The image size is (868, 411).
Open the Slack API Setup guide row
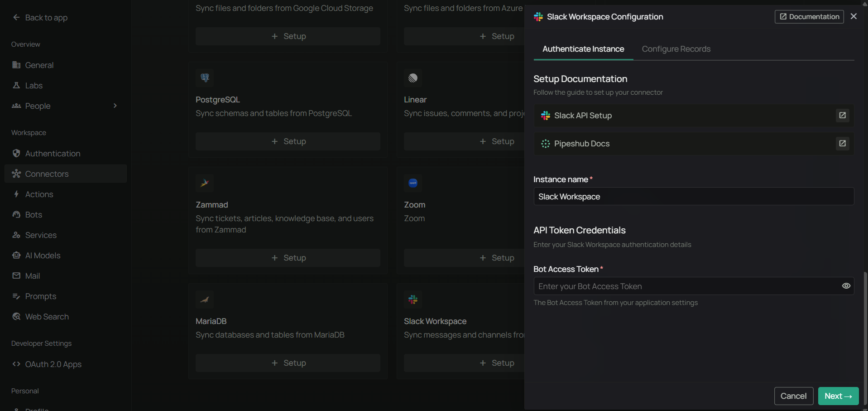[694, 116]
